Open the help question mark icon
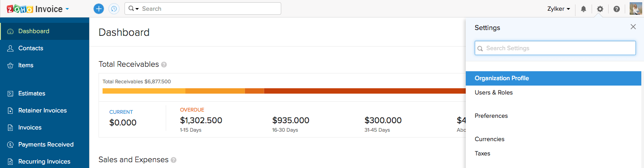Screen dimensions: 644x168 tap(617, 9)
